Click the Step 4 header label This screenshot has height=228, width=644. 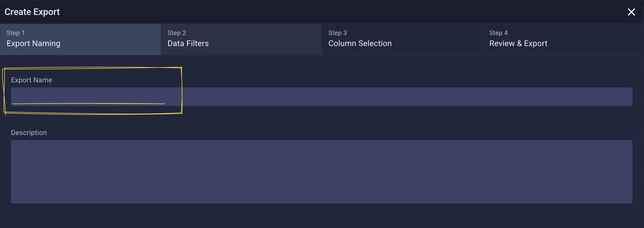click(498, 33)
